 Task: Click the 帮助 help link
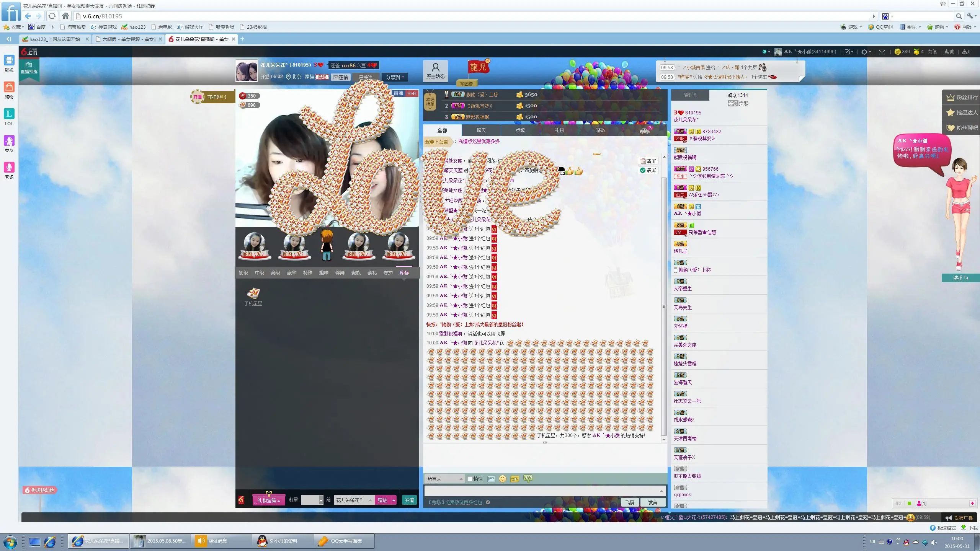949,52
